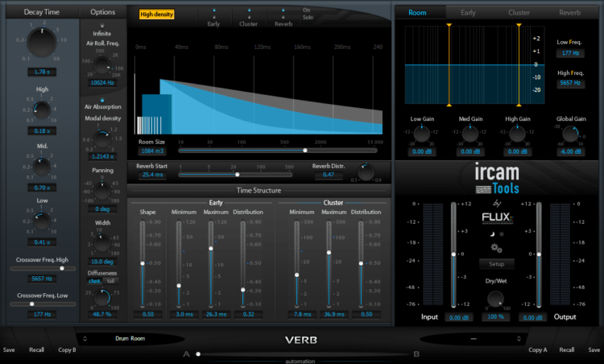Click the sun day-mode icon

[502, 234]
